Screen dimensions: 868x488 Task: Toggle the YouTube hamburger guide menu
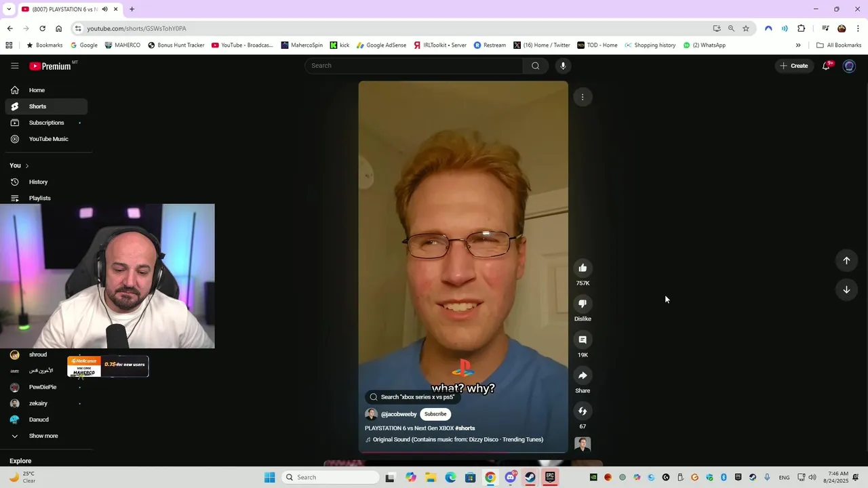click(x=15, y=66)
